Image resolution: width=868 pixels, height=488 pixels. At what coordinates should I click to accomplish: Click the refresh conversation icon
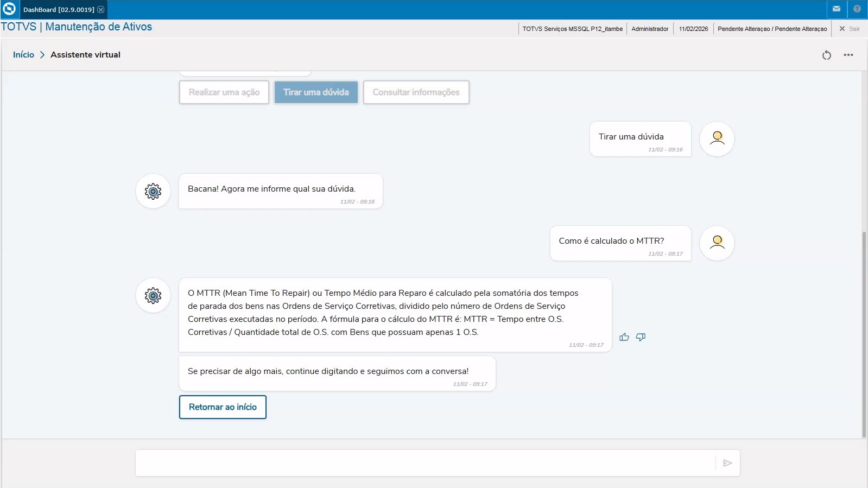click(826, 55)
